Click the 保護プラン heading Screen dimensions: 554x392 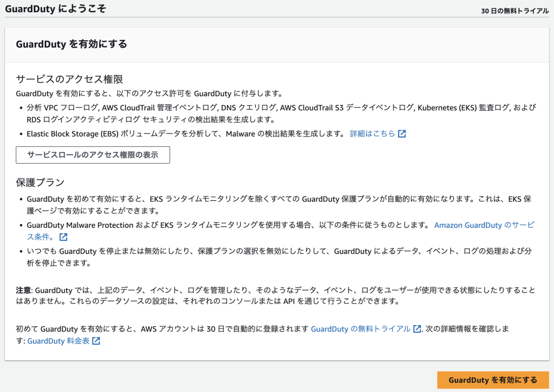[40, 182]
